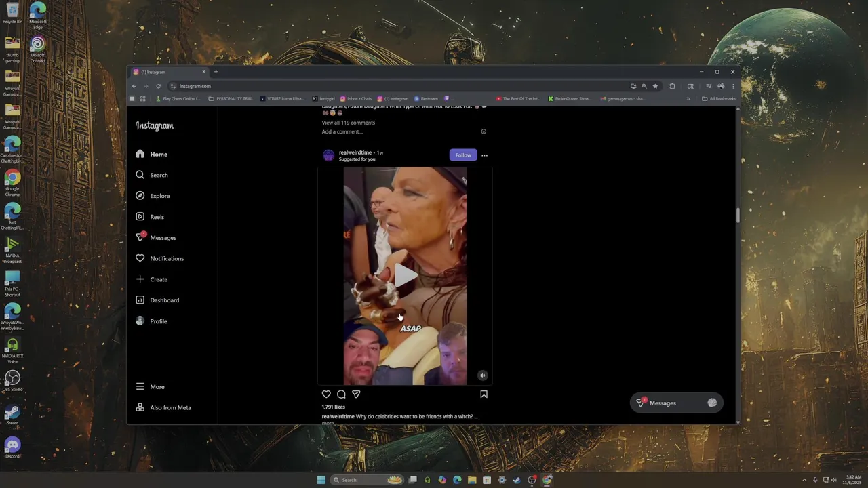
Task: Follow the realweirdtime account
Action: [x=463, y=155]
